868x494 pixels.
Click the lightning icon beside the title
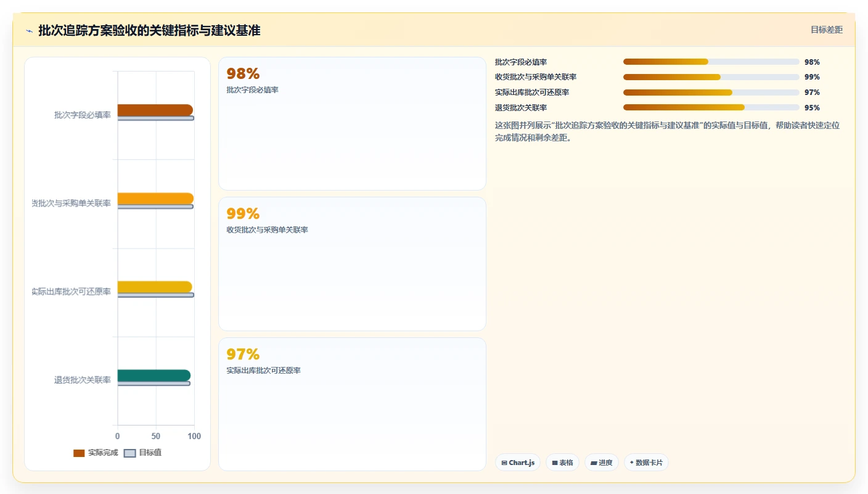[x=29, y=31]
